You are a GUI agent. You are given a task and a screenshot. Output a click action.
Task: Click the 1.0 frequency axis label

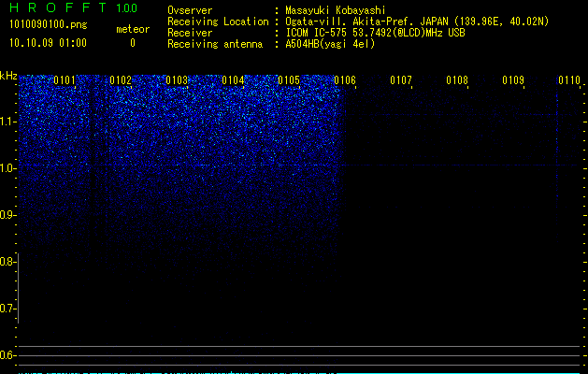coord(7,168)
